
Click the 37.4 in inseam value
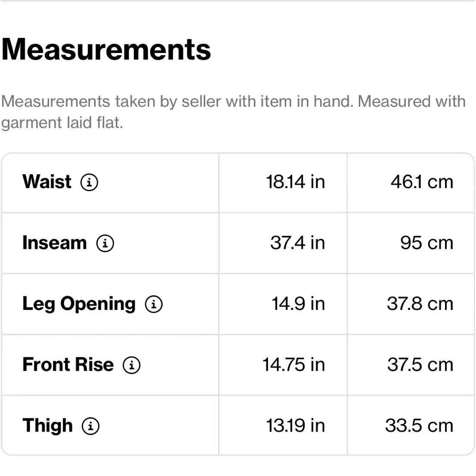[297, 243]
